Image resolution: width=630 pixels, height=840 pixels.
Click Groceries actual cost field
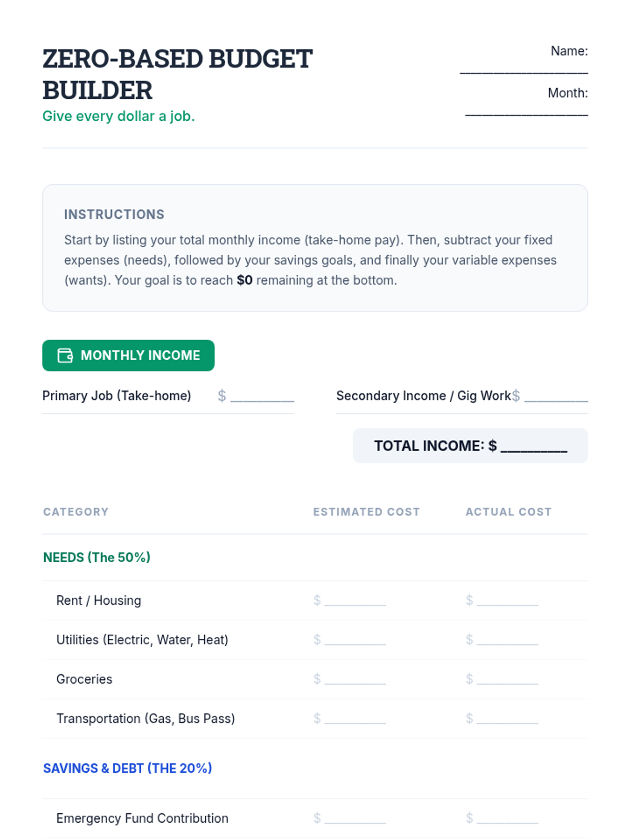click(507, 680)
